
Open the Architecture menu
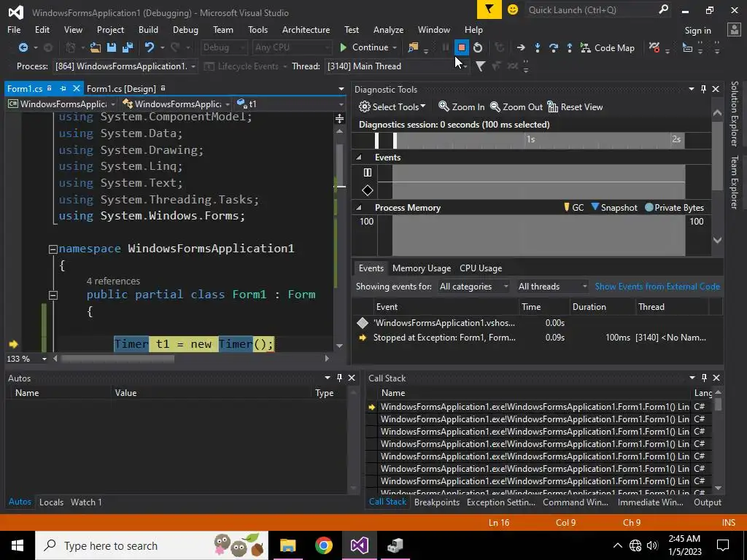click(306, 29)
